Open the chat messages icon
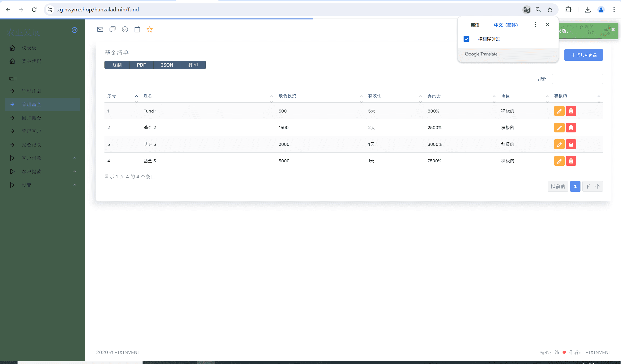Viewport: 621px width, 364px height. (x=112, y=30)
